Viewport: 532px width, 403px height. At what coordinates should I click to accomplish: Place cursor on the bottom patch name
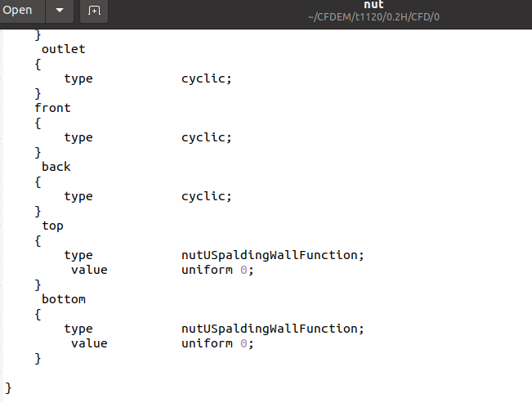pyautogui.click(x=64, y=299)
